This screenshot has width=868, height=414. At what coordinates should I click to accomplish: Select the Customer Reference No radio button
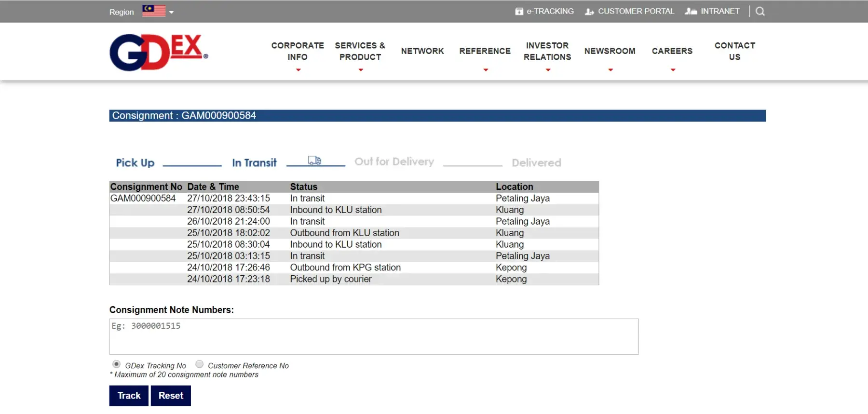pos(199,364)
